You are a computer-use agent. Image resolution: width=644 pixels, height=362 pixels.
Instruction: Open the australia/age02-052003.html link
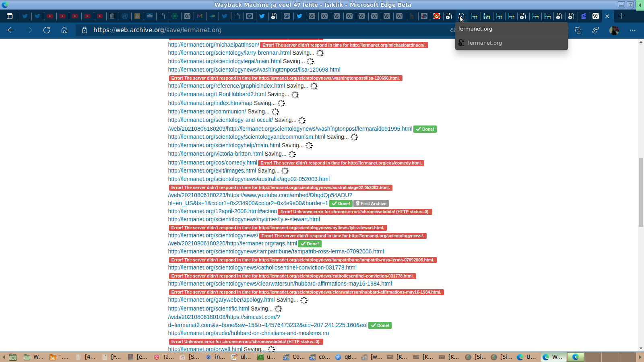click(249, 179)
